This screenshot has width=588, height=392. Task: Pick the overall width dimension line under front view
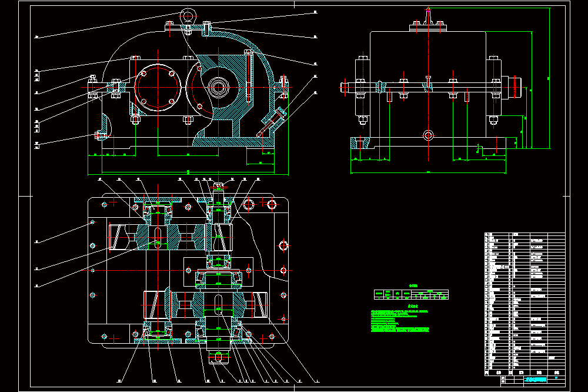(188, 175)
